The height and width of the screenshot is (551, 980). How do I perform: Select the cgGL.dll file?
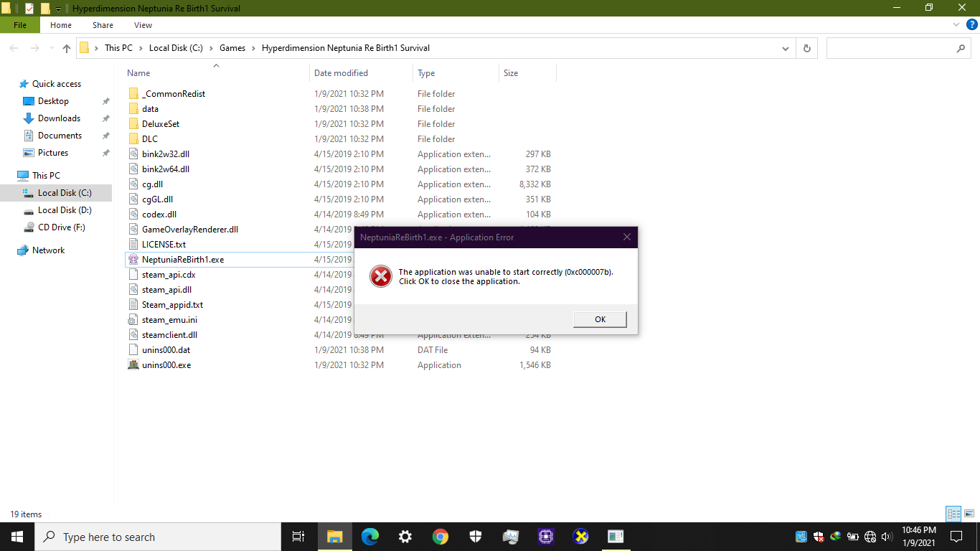[x=157, y=199]
